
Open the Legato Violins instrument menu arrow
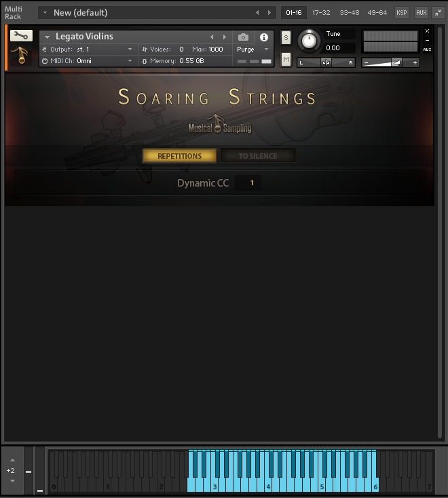click(x=47, y=37)
